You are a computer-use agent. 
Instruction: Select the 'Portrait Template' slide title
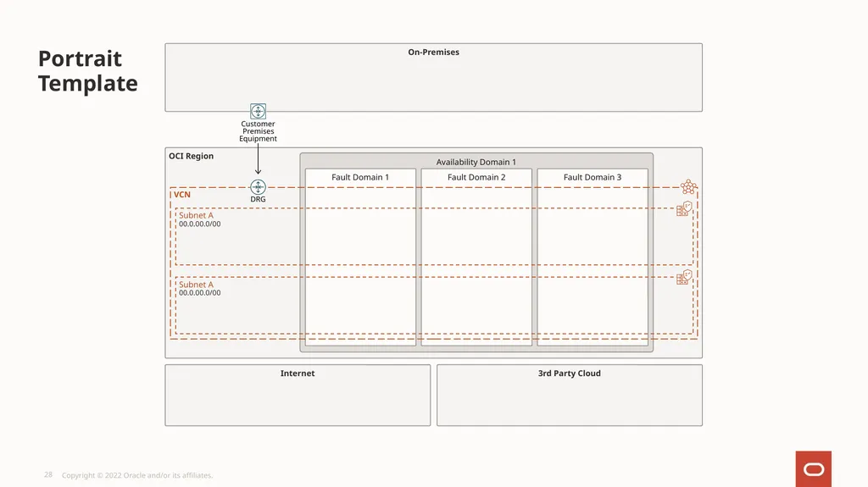pos(88,71)
